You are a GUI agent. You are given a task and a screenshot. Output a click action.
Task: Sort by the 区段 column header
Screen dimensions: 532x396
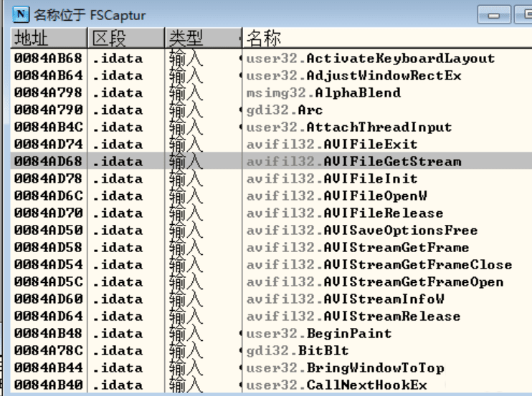tap(126, 38)
